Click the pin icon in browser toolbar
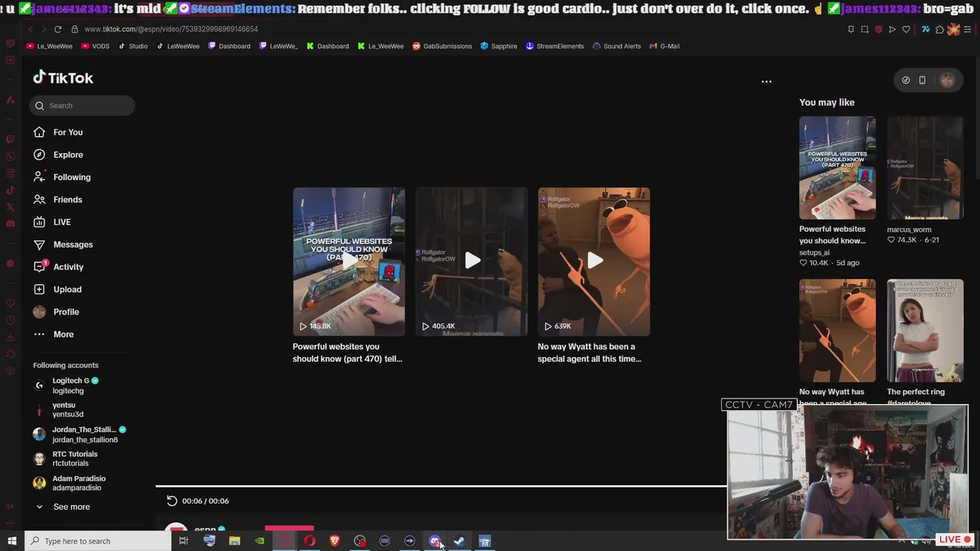Image resolution: width=980 pixels, height=551 pixels. (x=851, y=29)
